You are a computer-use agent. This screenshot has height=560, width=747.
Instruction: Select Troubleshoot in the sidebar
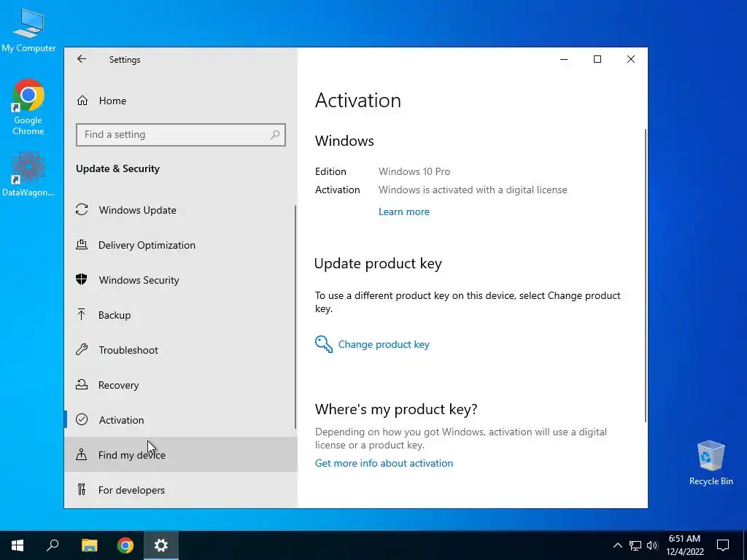pos(180,350)
